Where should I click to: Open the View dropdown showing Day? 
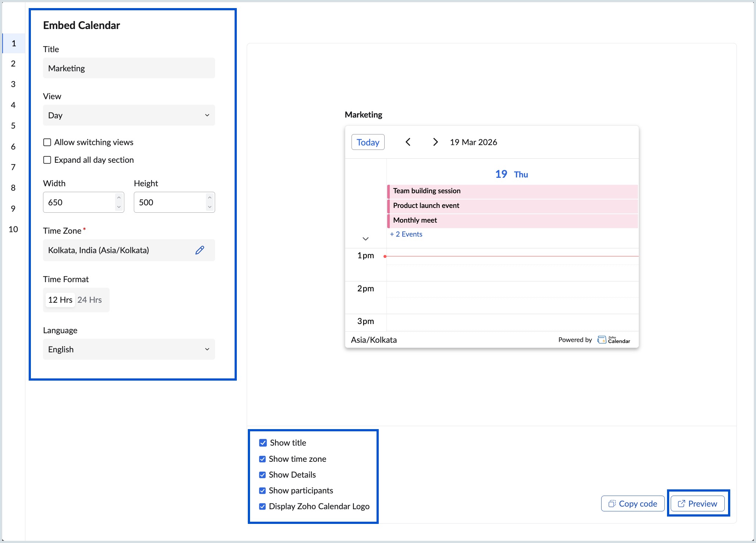click(x=129, y=115)
